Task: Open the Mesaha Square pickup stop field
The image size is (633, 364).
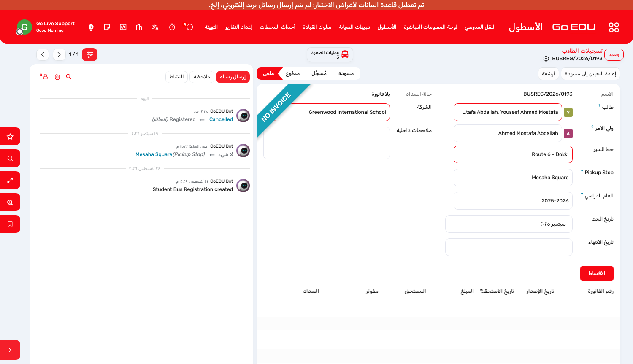Action: 513,178
